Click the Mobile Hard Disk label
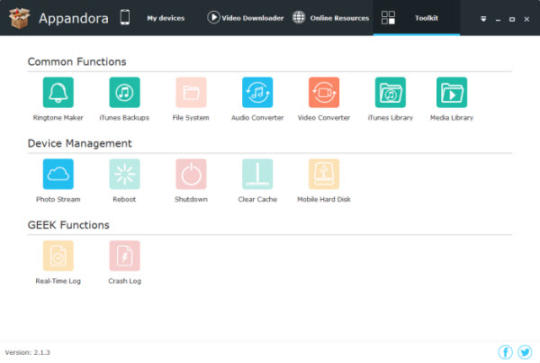The image size is (540, 363). pos(324,199)
